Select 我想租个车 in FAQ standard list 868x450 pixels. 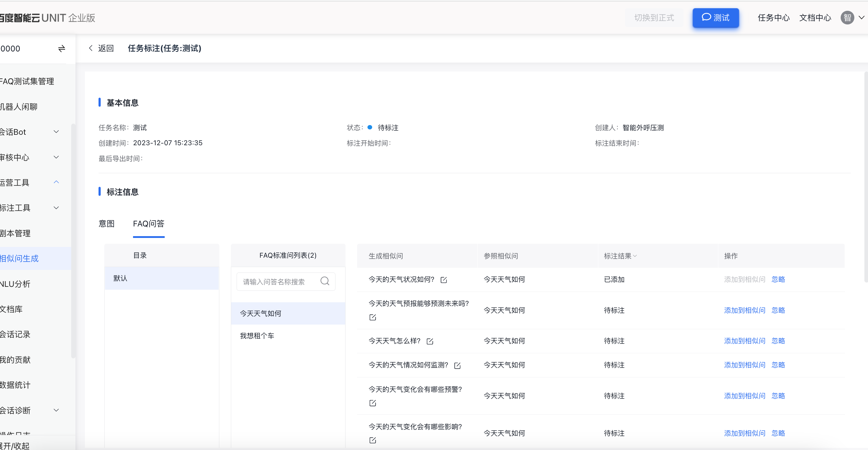[288, 336]
